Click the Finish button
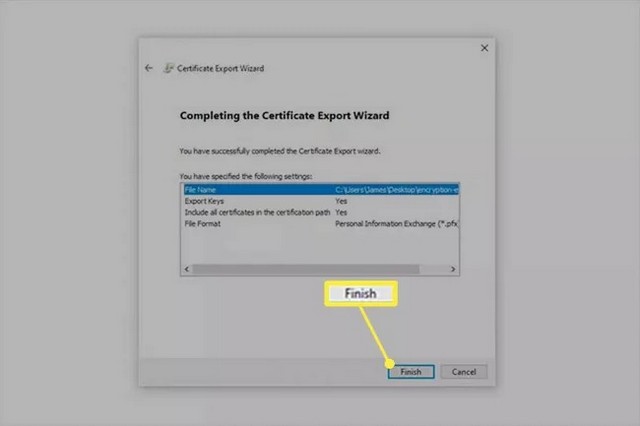Screen dimensions: 640x426 click(411, 372)
